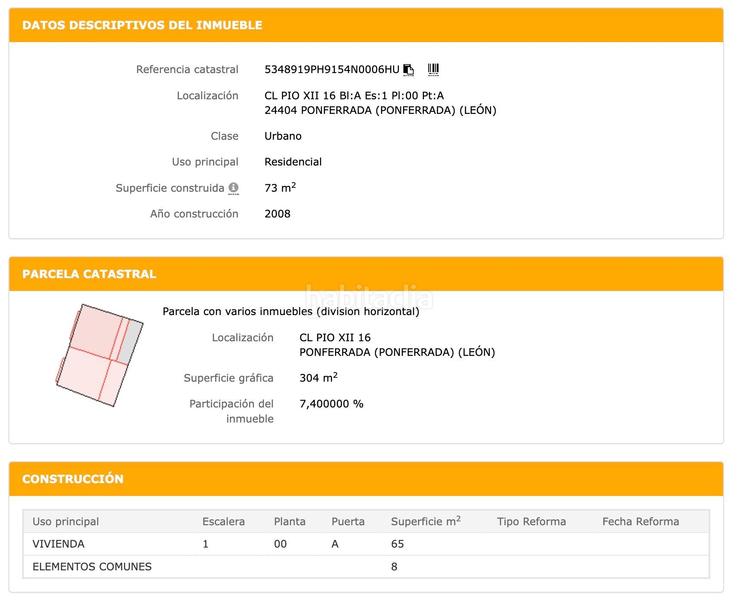
Task: Select the cadastral reference 5348919PH9154N0006HU
Action: click(x=331, y=70)
